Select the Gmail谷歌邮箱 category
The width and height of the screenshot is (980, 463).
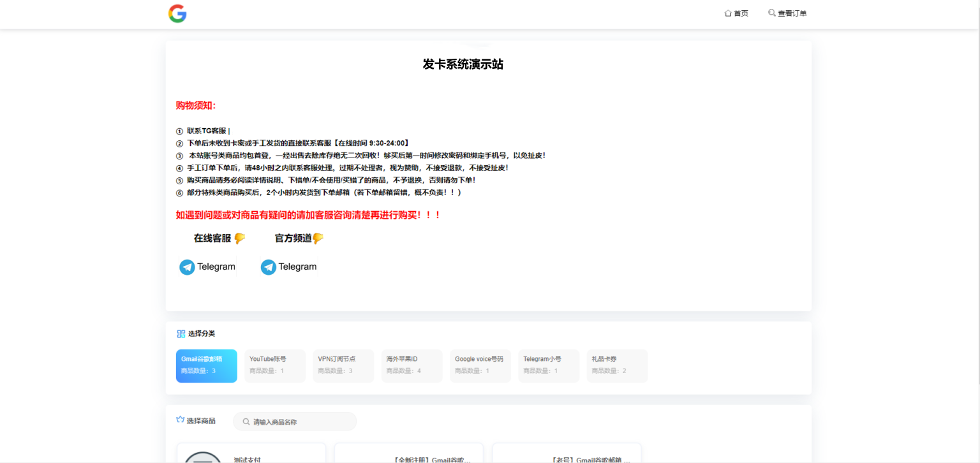pos(206,365)
